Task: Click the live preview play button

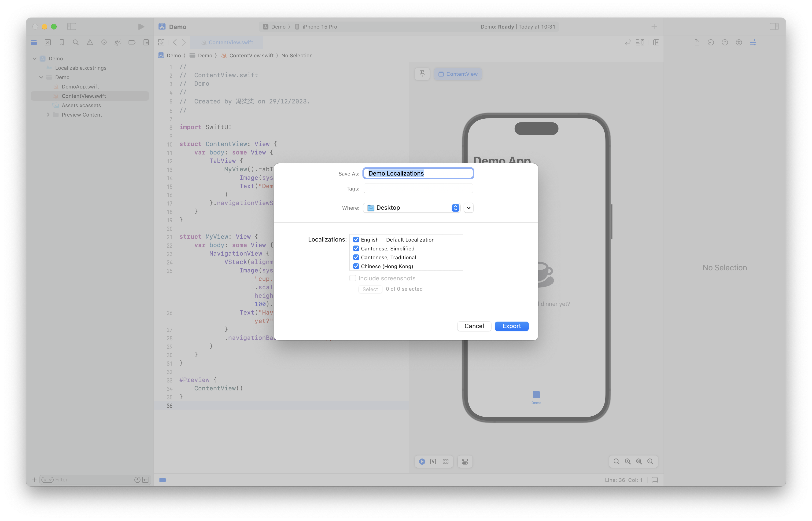Action: [x=421, y=462]
